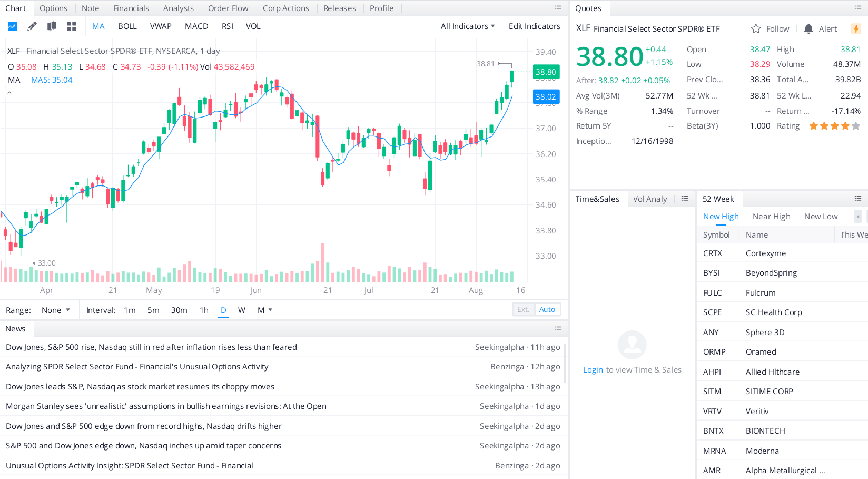
Task: Choose the candlestick chart style icon
Action: (52, 26)
